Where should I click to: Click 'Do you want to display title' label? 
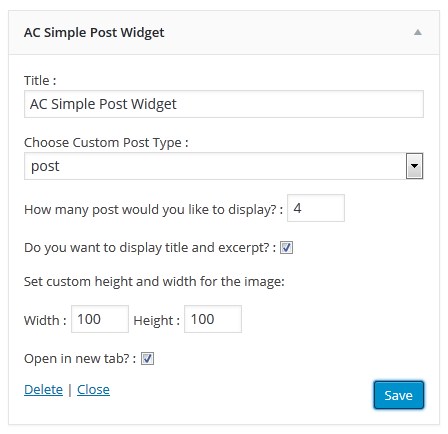[x=150, y=248]
